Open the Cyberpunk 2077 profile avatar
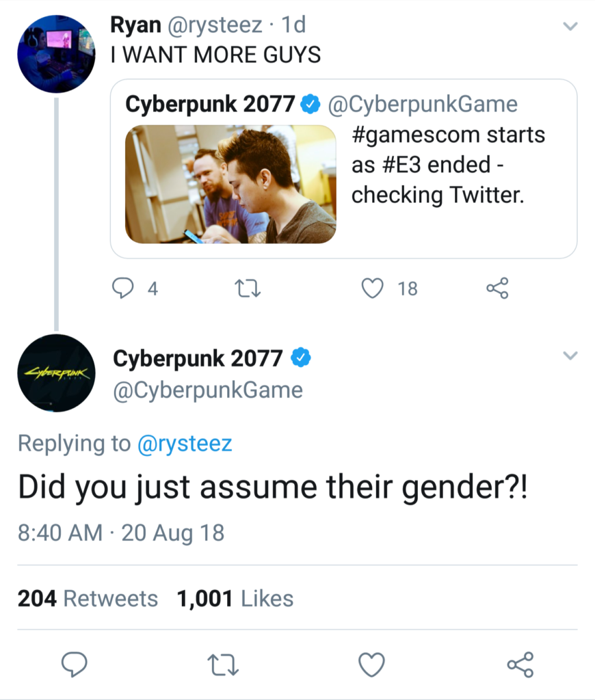This screenshot has height=700, width=595. coord(56,373)
